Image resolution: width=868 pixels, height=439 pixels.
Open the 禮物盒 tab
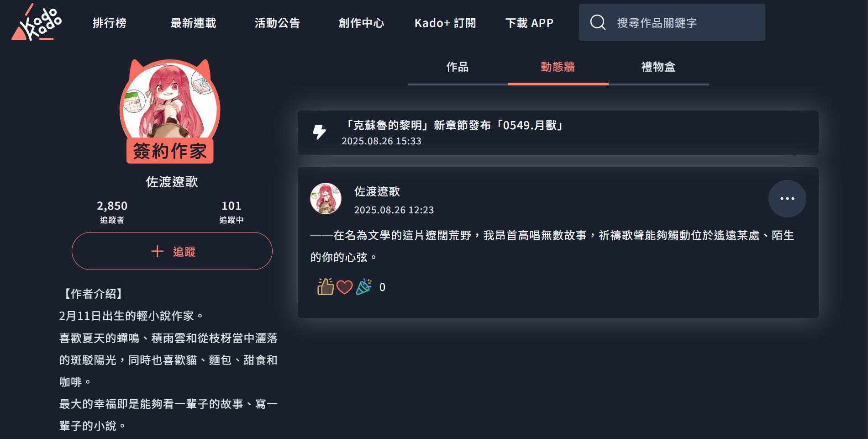[x=658, y=67]
